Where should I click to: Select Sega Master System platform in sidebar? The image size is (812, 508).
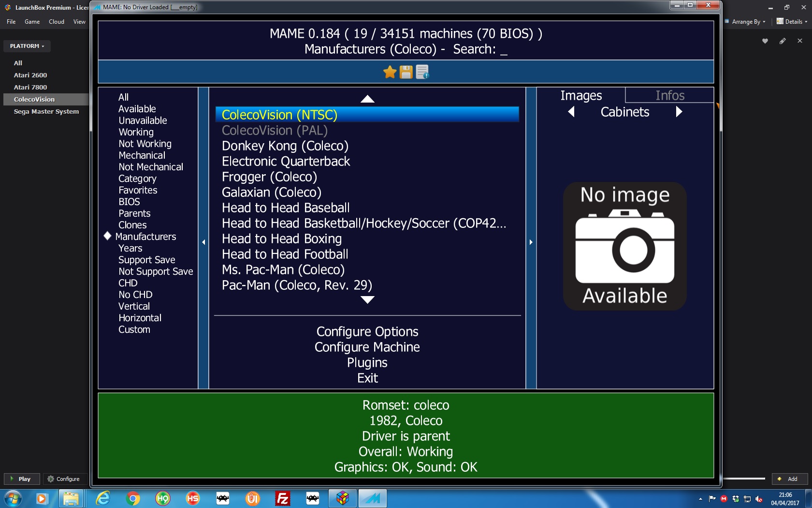click(46, 111)
